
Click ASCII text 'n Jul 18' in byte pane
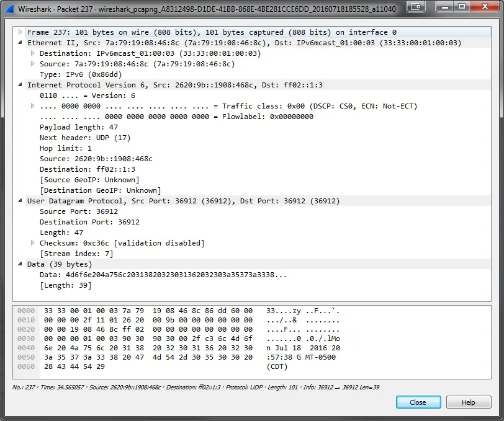284,348
